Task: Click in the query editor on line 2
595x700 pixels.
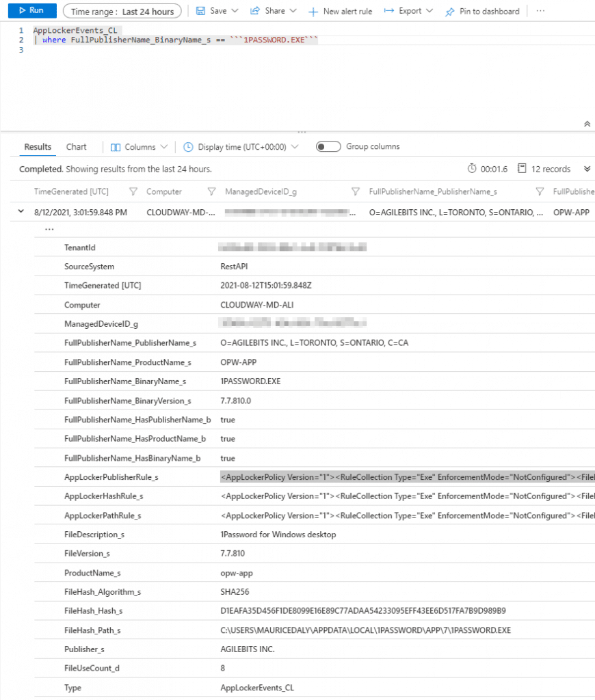Action: (x=176, y=40)
